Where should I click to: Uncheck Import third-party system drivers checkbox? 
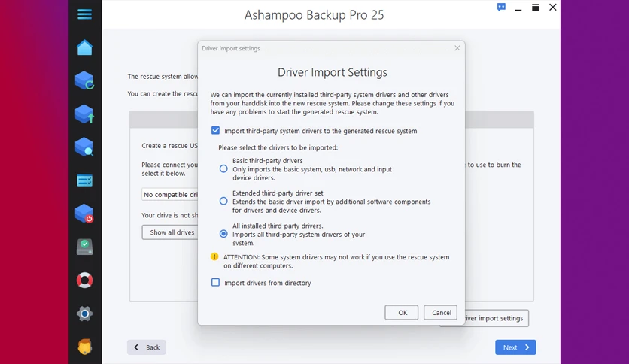click(216, 131)
